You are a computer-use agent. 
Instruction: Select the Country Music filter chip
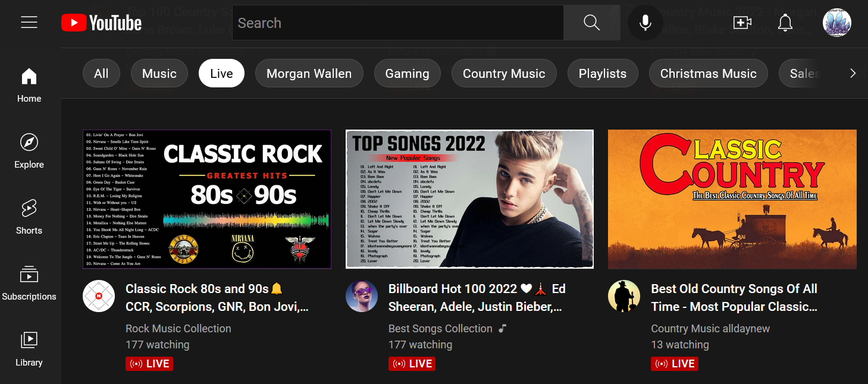tap(504, 74)
